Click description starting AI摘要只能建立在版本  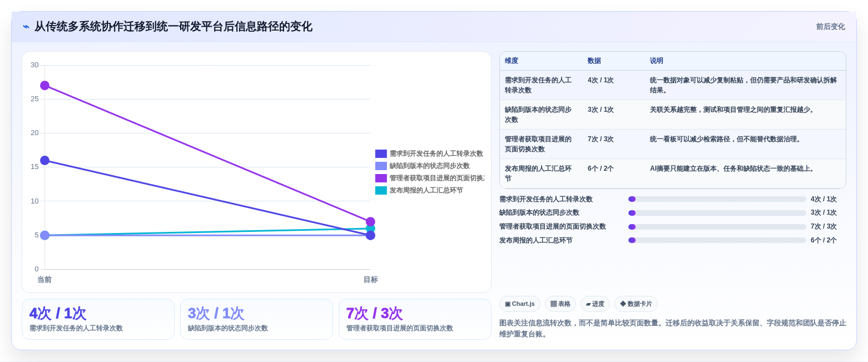733,168
